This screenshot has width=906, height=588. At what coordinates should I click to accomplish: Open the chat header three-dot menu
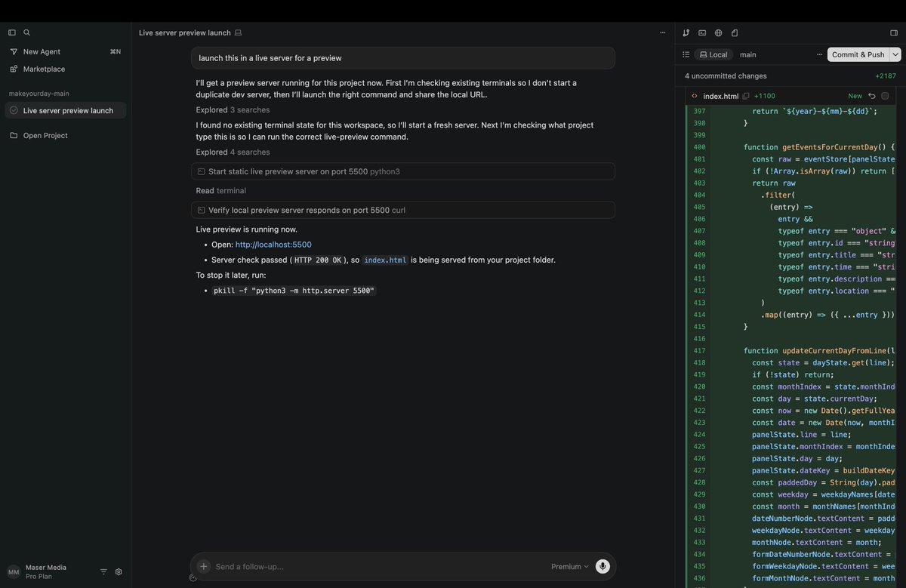point(663,32)
